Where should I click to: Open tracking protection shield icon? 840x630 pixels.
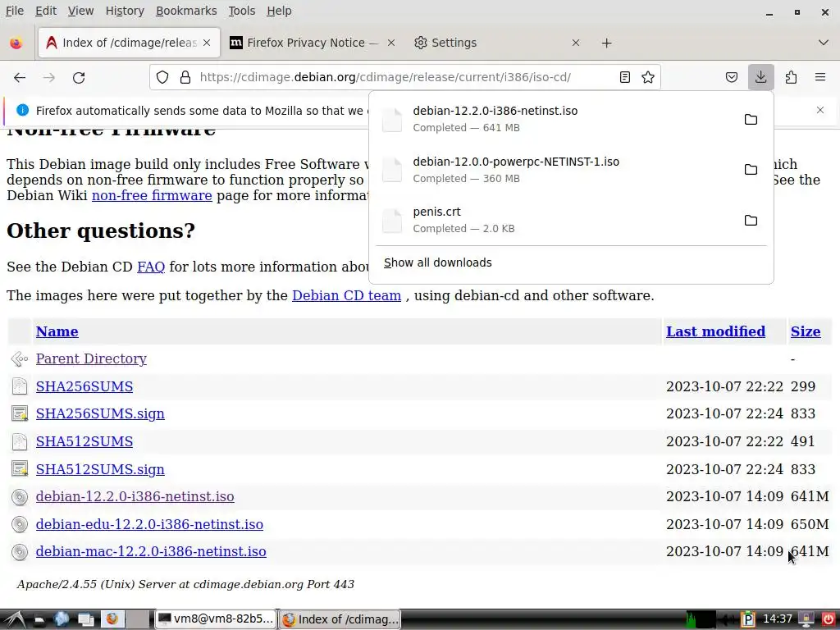[162, 77]
